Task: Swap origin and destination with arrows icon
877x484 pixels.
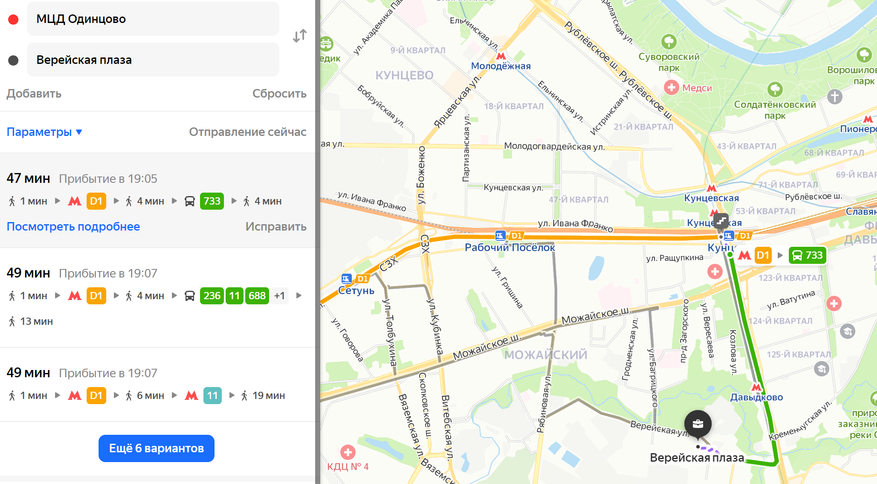Action: 300,36
